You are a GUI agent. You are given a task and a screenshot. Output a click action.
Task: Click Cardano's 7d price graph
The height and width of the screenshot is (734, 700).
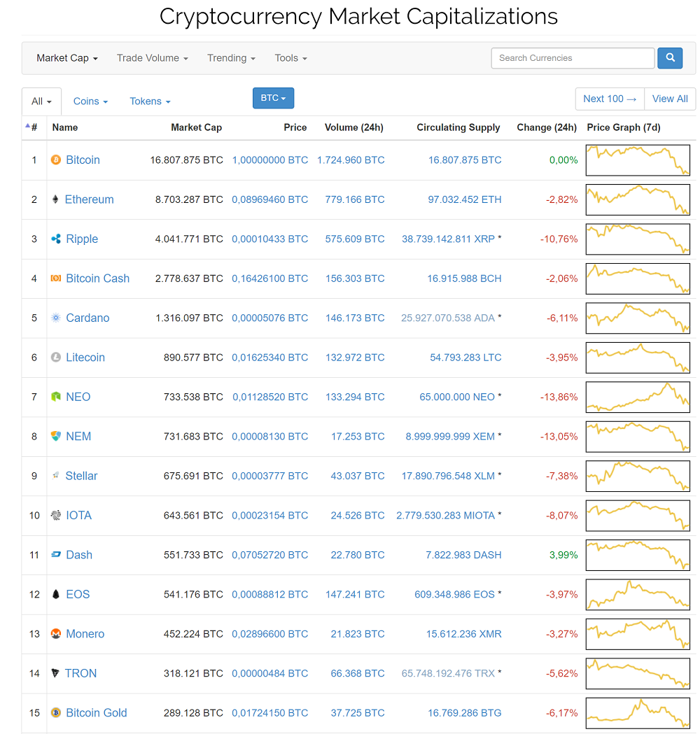click(638, 318)
